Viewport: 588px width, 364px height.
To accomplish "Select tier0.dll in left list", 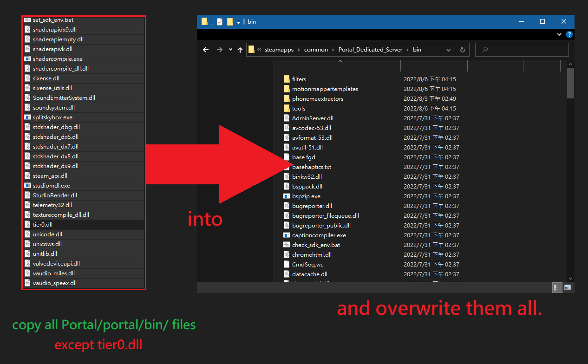I will coord(84,224).
